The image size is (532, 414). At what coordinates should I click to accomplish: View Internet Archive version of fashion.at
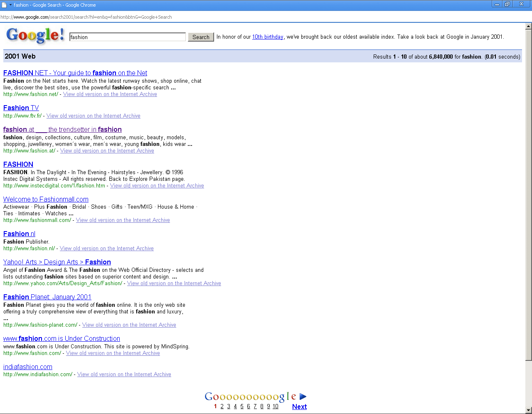click(107, 151)
